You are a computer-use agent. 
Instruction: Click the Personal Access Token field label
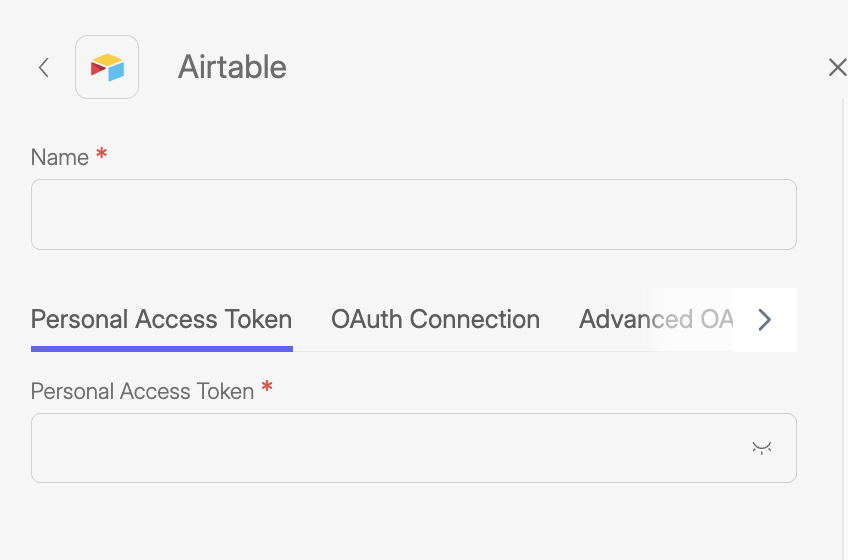click(x=142, y=391)
